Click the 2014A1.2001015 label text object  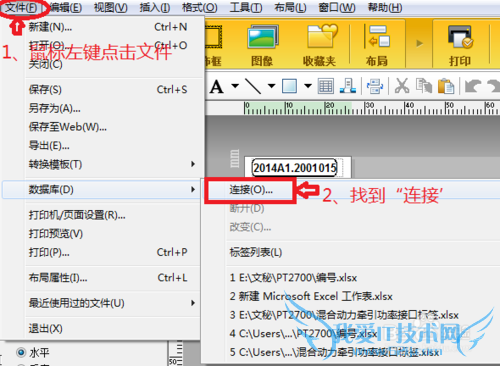[295, 168]
